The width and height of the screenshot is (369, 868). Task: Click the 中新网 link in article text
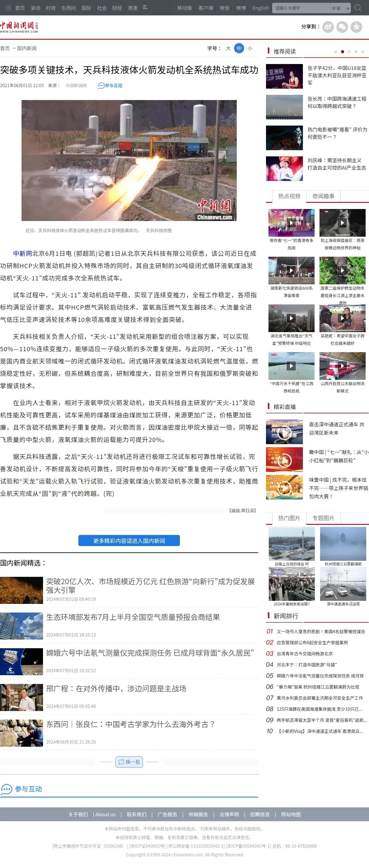click(x=22, y=253)
